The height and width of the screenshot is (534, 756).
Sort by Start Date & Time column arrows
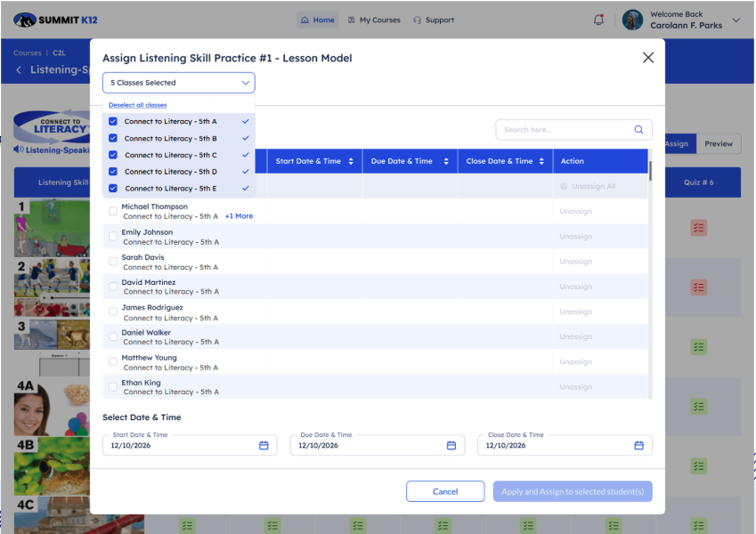(x=351, y=161)
